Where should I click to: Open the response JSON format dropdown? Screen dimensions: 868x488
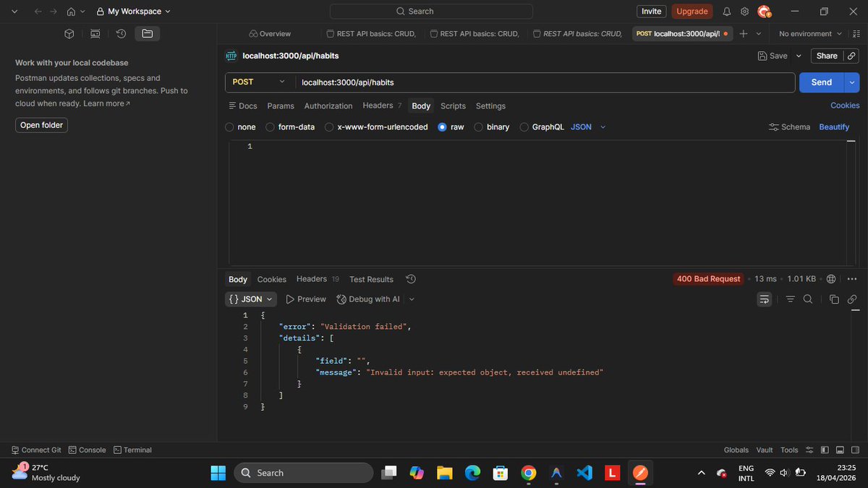[251, 299]
